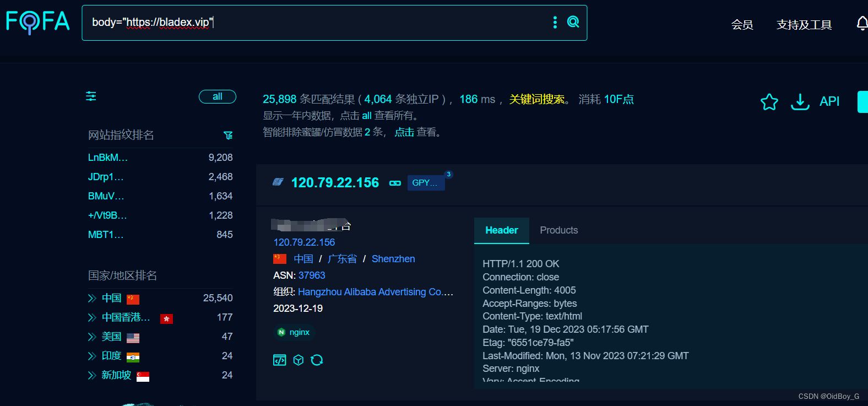Image resolution: width=868 pixels, height=406 pixels.
Task: Click the 25,898 result count
Action: coord(280,99)
